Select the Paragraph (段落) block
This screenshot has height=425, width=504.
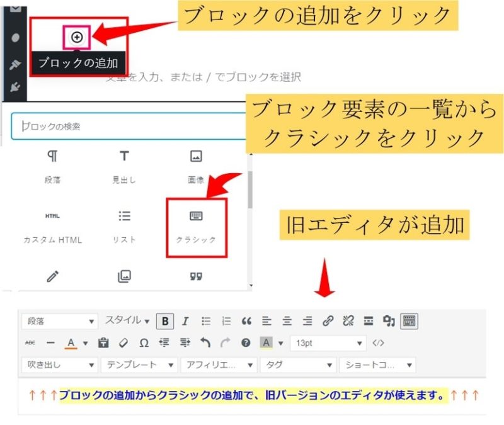(52, 167)
